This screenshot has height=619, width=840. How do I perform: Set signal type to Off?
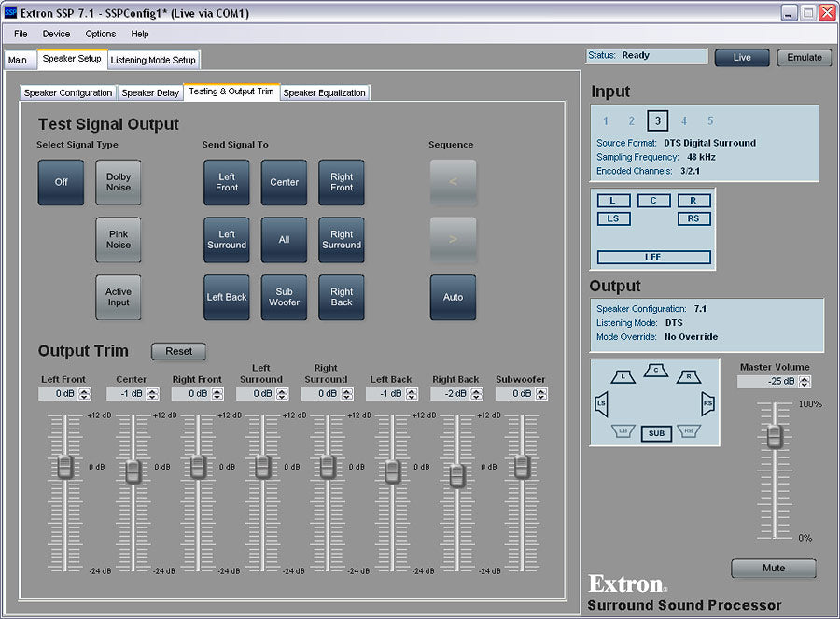point(62,182)
